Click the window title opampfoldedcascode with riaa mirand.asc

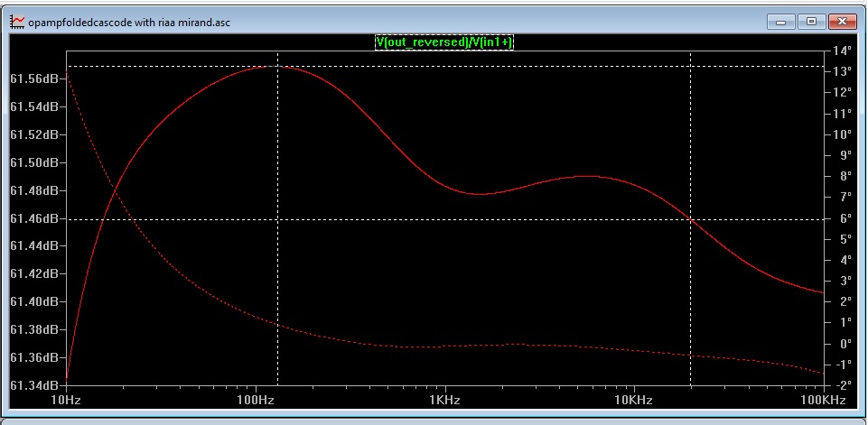[x=128, y=23]
